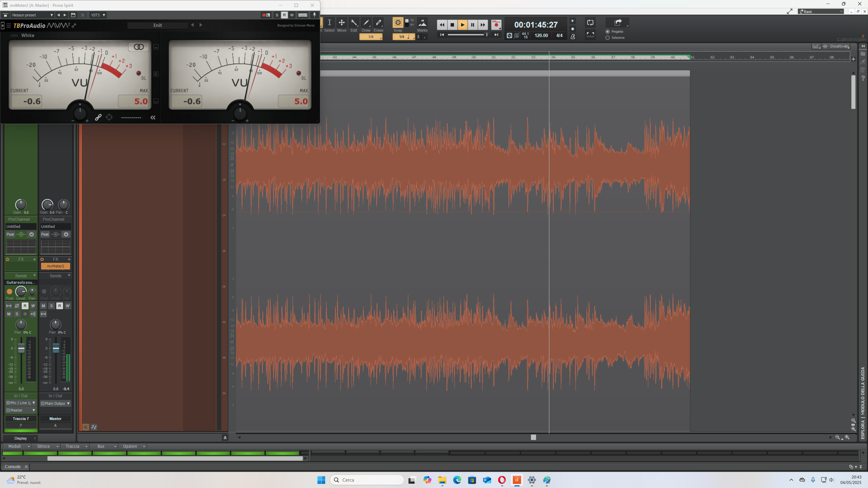Screen dimensions: 868x488
Task: Select the Erase tool
Action: 378,25
